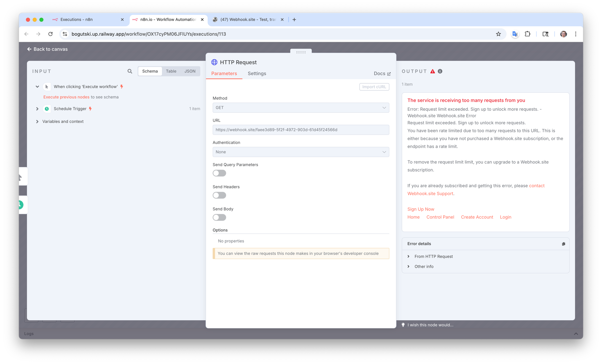Open the Method dropdown showing GET

pos(301,108)
